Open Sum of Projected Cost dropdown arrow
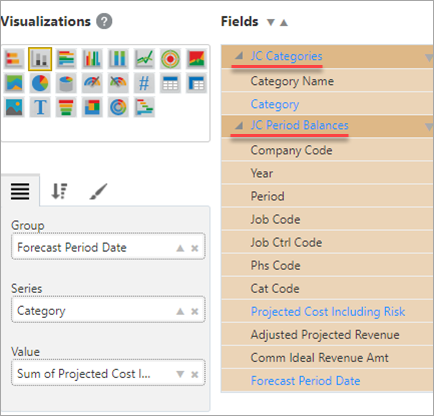Image resolution: width=434 pixels, height=416 pixels. (180, 374)
